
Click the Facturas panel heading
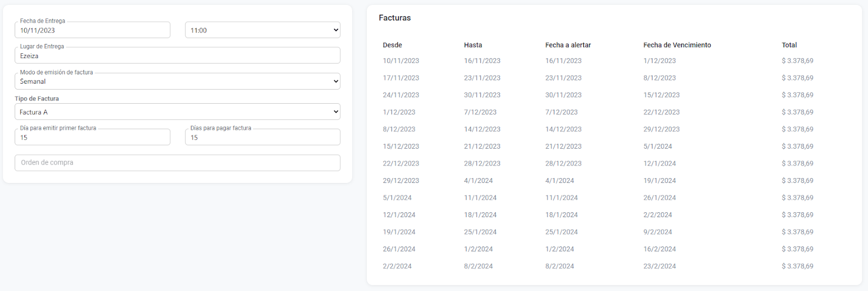pos(394,18)
